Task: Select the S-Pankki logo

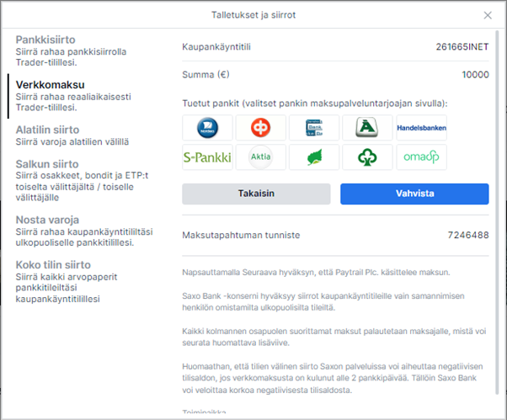Action: (x=207, y=157)
